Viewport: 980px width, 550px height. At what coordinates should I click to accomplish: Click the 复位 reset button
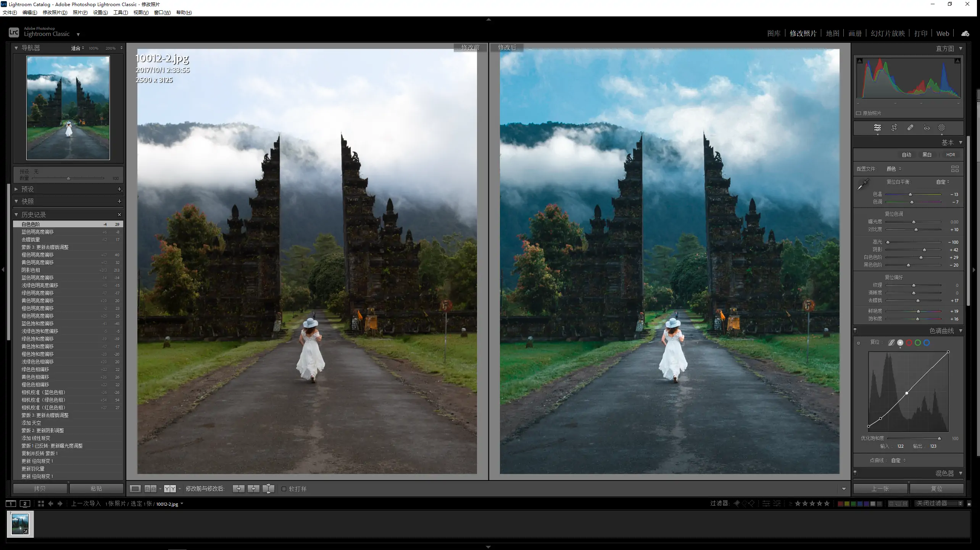point(936,489)
